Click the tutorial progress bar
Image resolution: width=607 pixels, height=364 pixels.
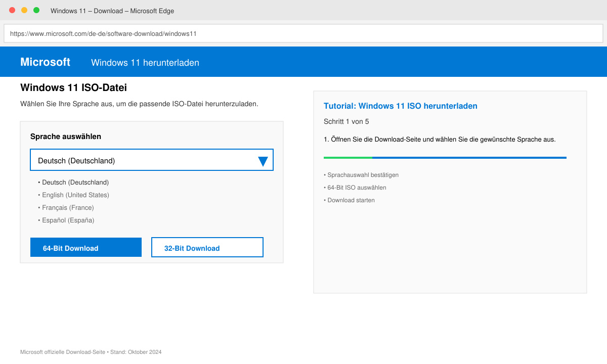[445, 158]
